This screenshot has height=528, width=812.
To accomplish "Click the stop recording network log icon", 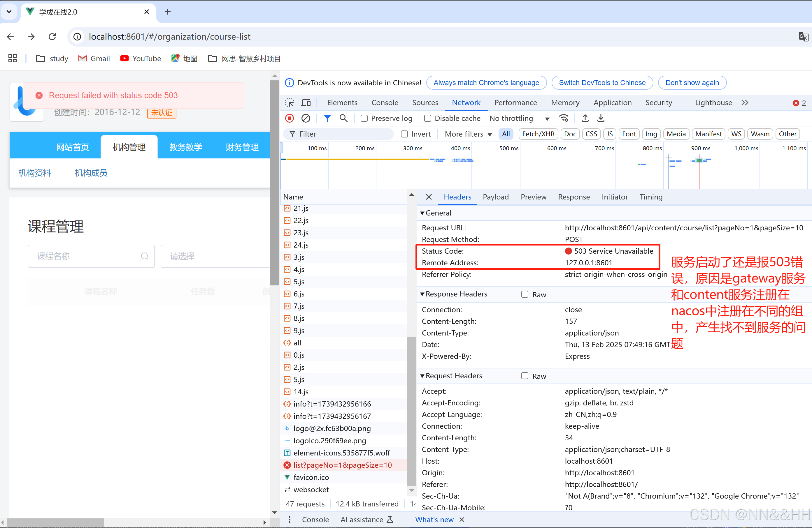I will [x=289, y=118].
